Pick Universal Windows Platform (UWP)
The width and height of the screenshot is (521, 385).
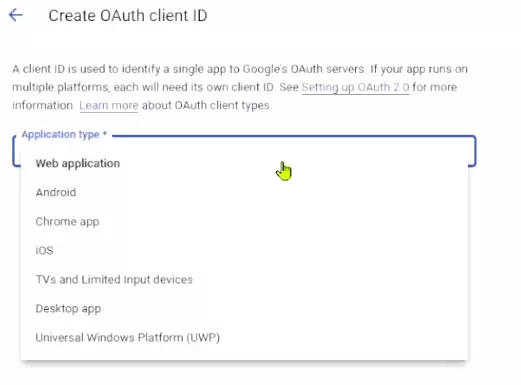click(x=244, y=337)
